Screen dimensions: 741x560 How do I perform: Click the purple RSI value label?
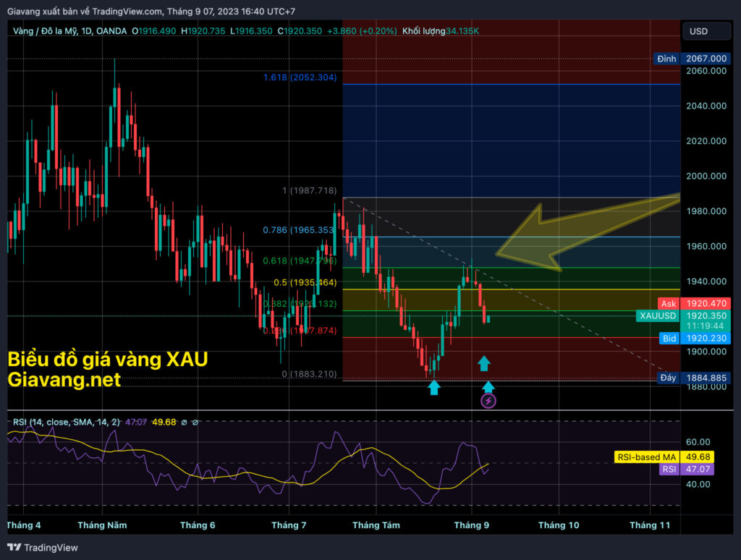[x=685, y=469]
